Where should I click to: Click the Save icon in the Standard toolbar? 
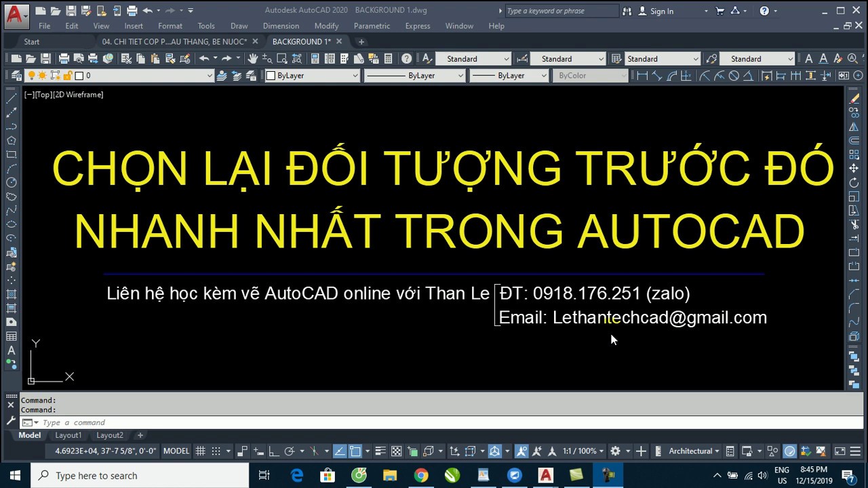45,58
